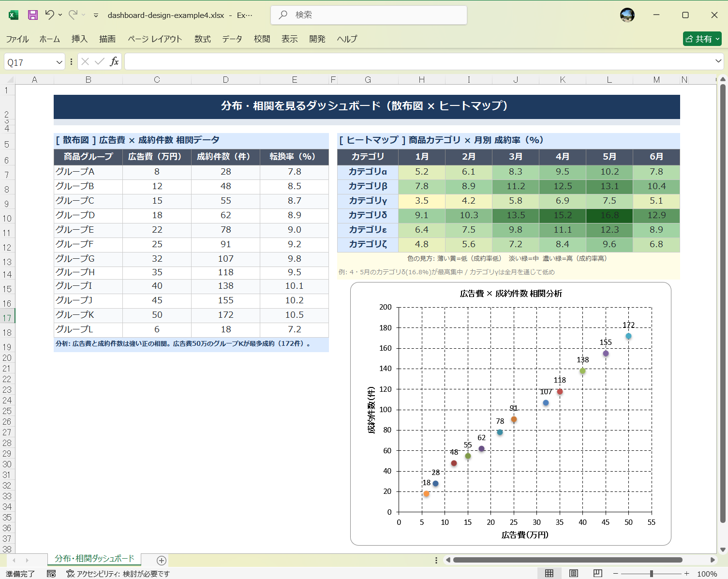The height and width of the screenshot is (579, 728).
Task: Click the zoom in plus button
Action: coord(686,574)
